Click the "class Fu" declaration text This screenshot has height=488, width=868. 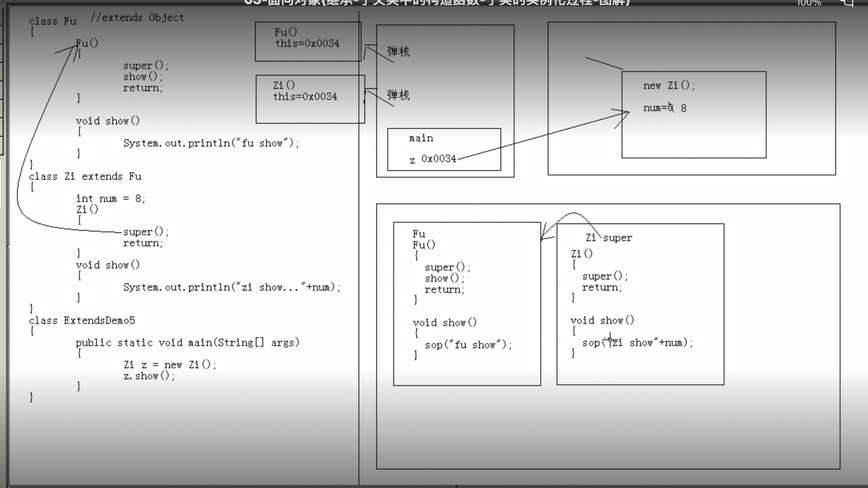click(53, 21)
